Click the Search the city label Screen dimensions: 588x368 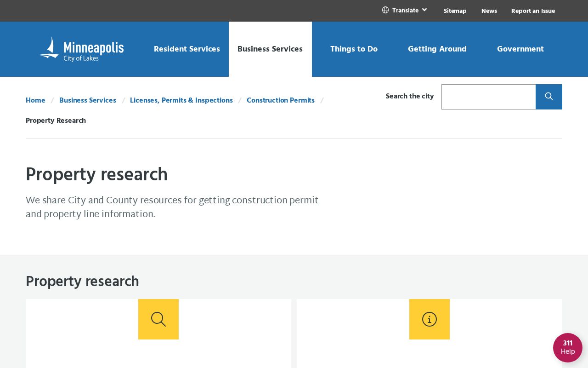point(410,96)
